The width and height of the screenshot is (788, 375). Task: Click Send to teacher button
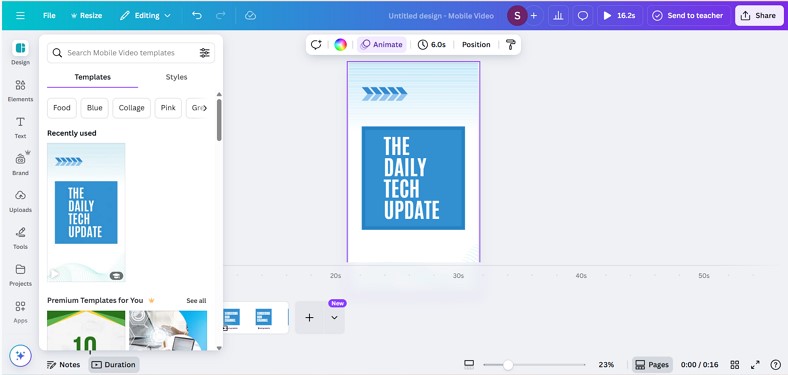point(688,16)
